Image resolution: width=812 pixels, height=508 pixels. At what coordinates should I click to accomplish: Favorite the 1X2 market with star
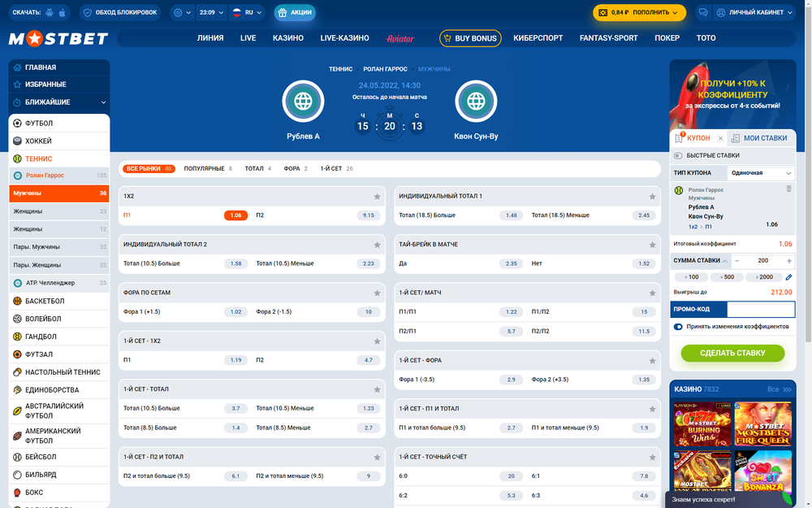[377, 197]
